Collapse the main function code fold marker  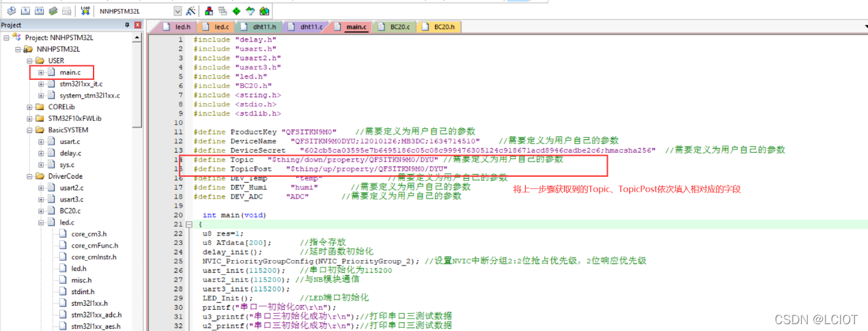189,225
